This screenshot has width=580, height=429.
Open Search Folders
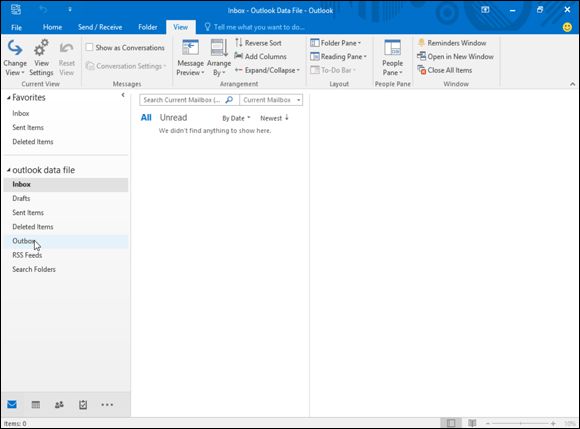point(66,269)
